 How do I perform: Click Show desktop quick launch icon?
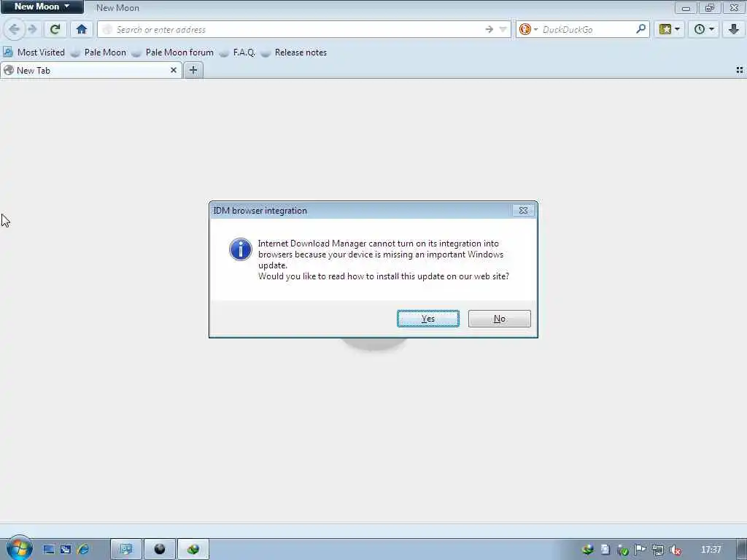click(49, 550)
